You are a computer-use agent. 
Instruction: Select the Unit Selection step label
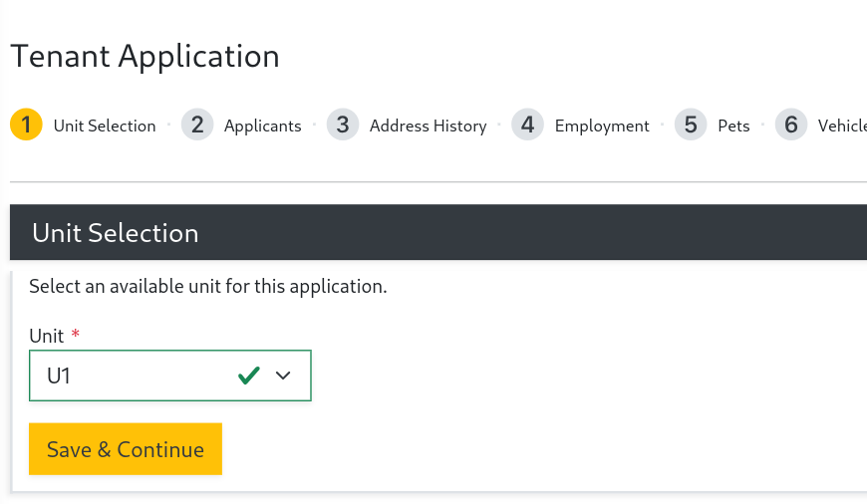105,126
